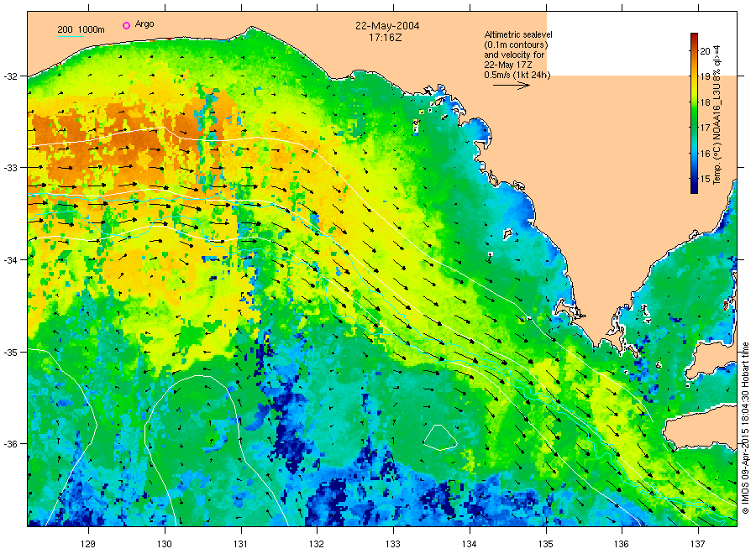Click the dark red top of temperature colorbar
756x554 pixels.
(695, 38)
